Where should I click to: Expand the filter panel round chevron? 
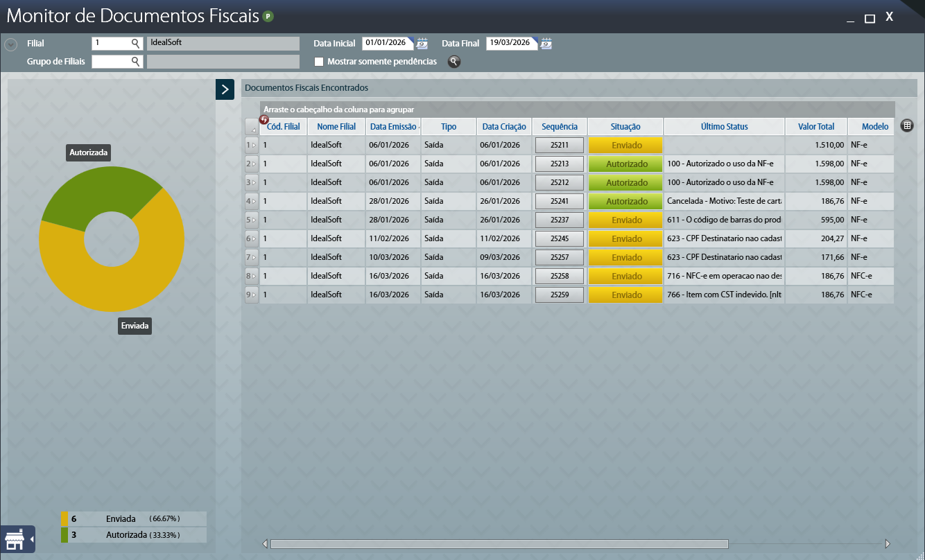coord(10,45)
